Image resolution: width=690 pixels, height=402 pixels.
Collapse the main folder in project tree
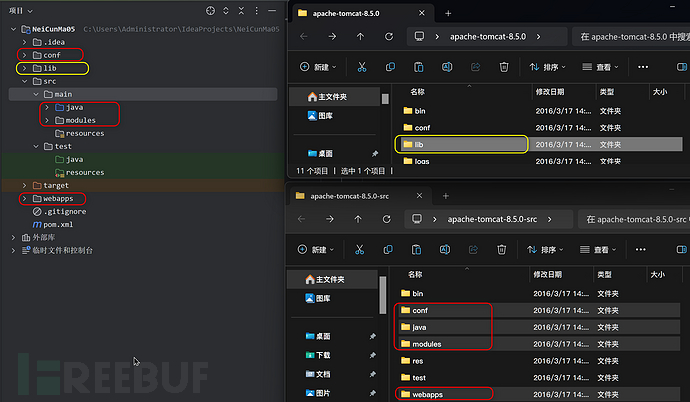35,94
